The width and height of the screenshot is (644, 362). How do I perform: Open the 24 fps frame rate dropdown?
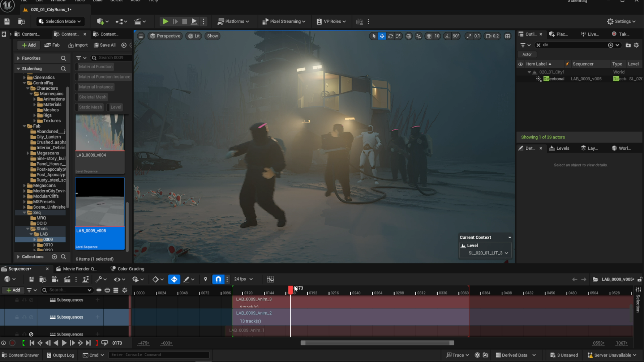point(243,279)
